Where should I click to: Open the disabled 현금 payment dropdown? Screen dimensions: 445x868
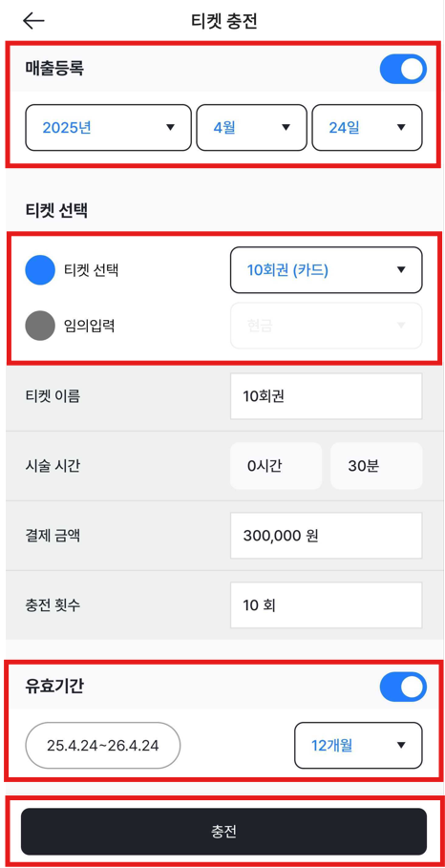pos(326,326)
